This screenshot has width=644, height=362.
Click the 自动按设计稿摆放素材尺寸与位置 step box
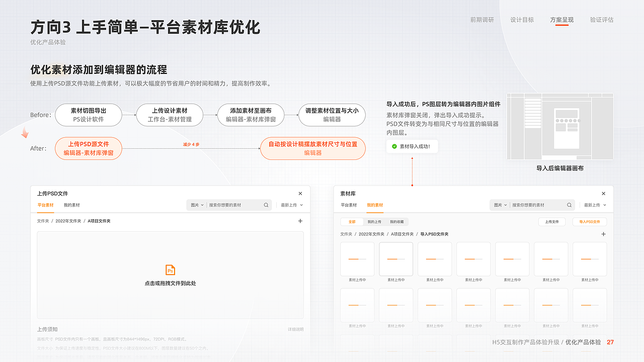pyautogui.click(x=313, y=148)
